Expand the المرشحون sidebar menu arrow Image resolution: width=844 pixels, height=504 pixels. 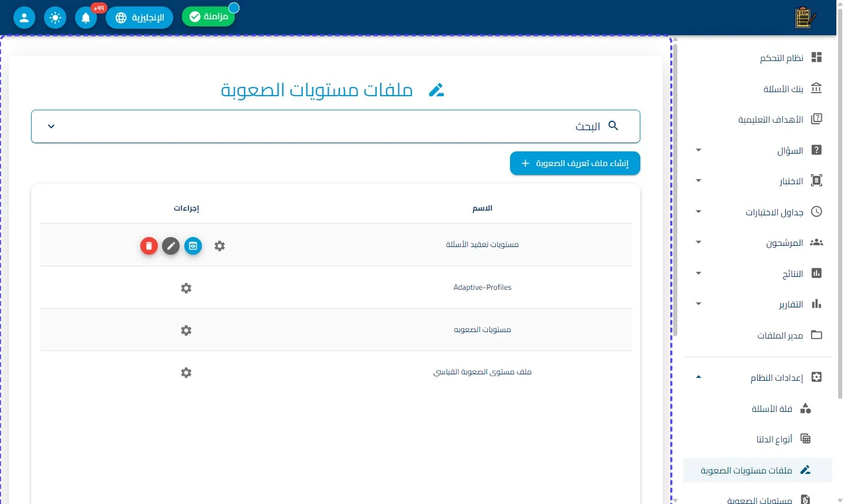click(x=698, y=242)
